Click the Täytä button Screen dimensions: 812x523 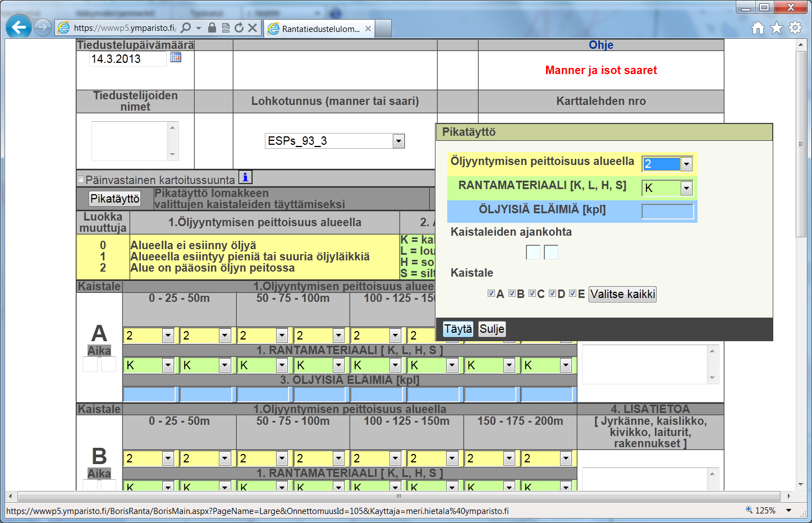click(458, 329)
